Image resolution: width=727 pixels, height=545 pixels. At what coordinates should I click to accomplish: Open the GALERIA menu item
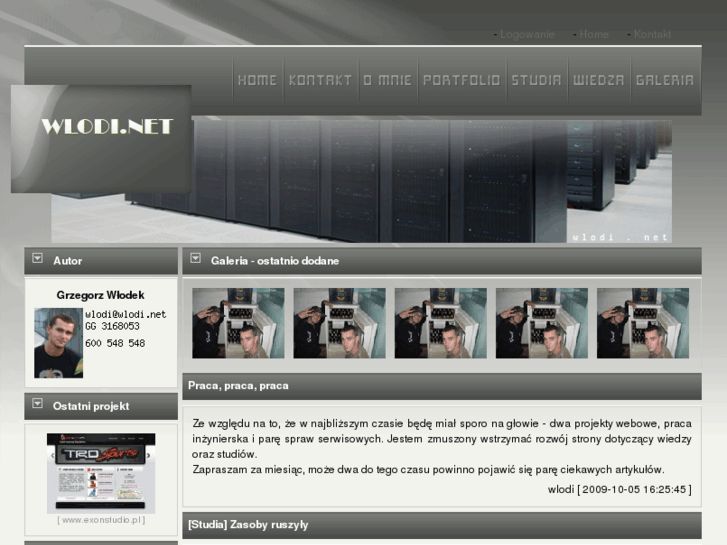(665, 80)
